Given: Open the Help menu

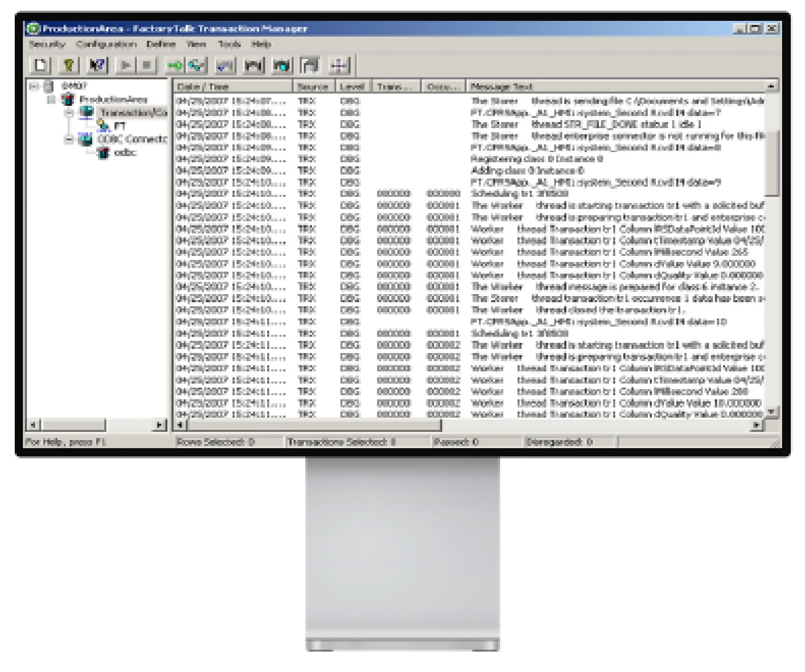Looking at the screenshot, I should [x=261, y=44].
